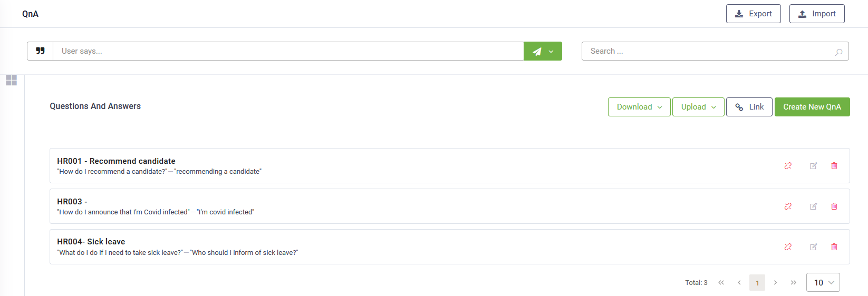868x296 pixels.
Task: Click the Export button
Action: tap(753, 14)
